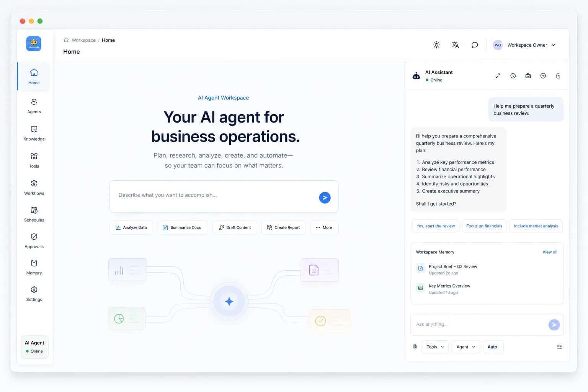Click View all in Workspace Memory

click(550, 252)
